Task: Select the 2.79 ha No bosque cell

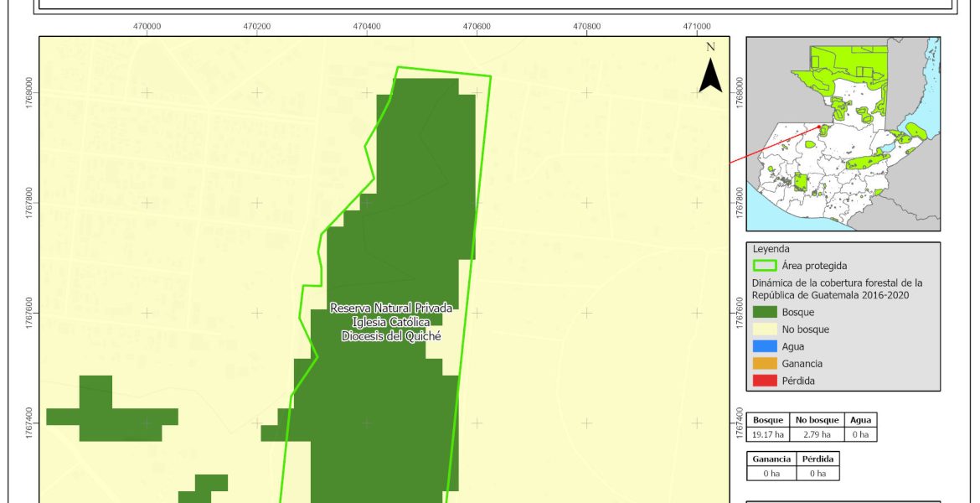Action: tap(817, 434)
